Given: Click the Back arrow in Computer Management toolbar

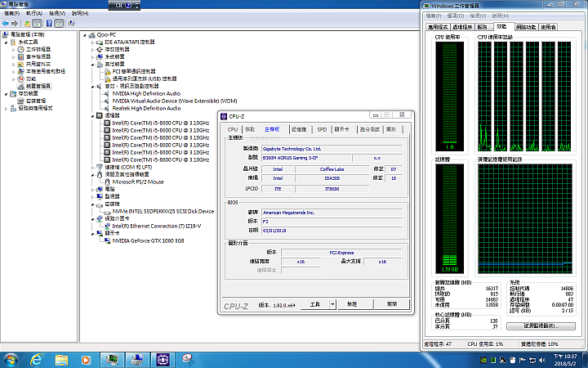Looking at the screenshot, I should pyautogui.click(x=5, y=23).
